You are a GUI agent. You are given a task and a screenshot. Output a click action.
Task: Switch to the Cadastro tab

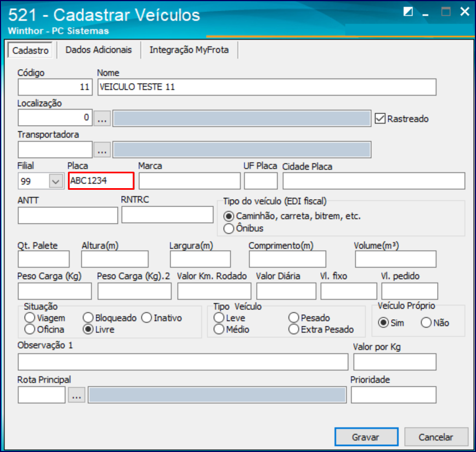[x=30, y=50]
